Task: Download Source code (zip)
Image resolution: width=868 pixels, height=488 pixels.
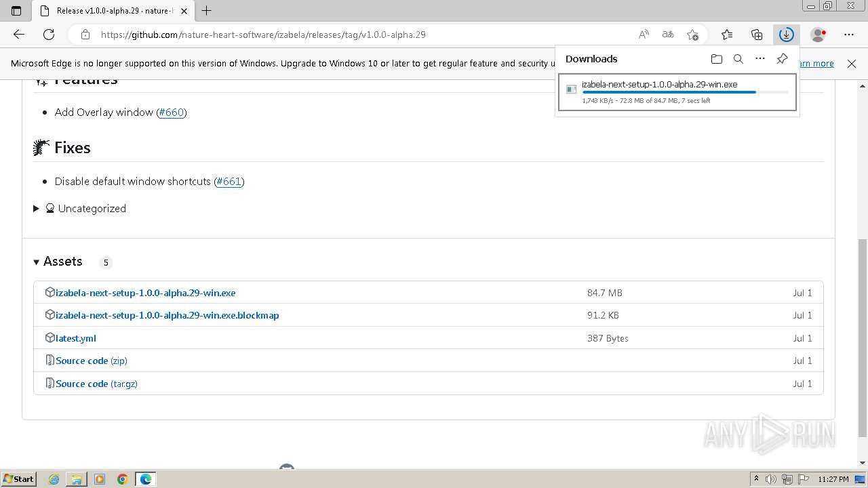Action: (x=92, y=361)
